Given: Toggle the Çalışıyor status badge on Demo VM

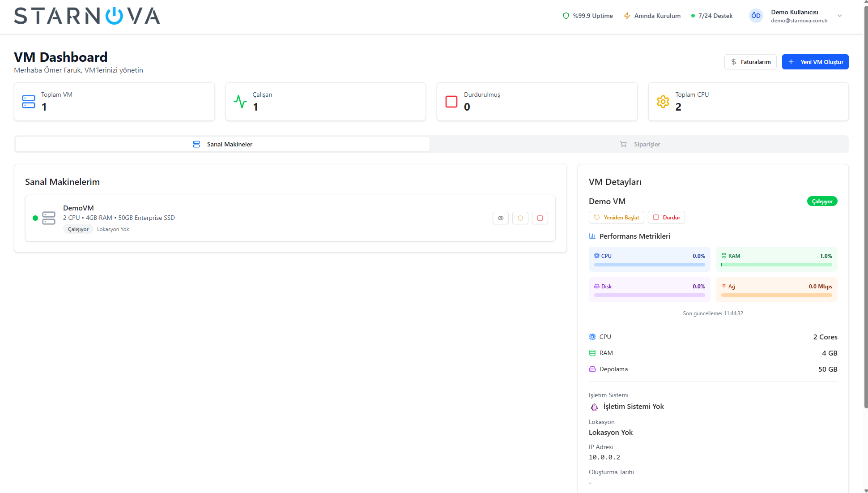Looking at the screenshot, I should (821, 201).
